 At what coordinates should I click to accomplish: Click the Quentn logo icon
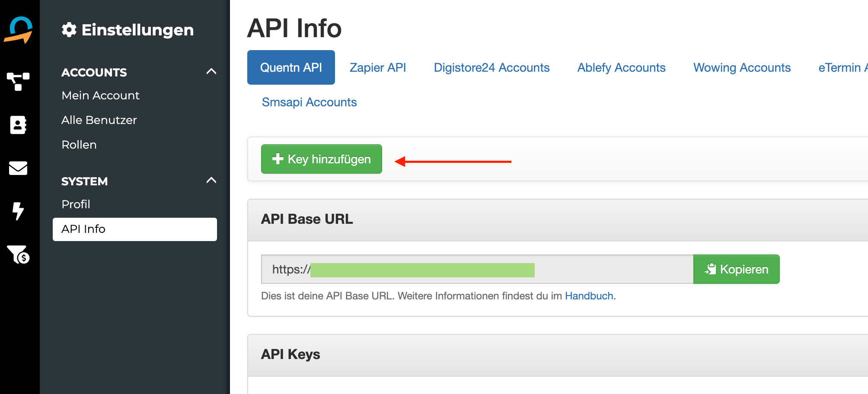pos(19,30)
